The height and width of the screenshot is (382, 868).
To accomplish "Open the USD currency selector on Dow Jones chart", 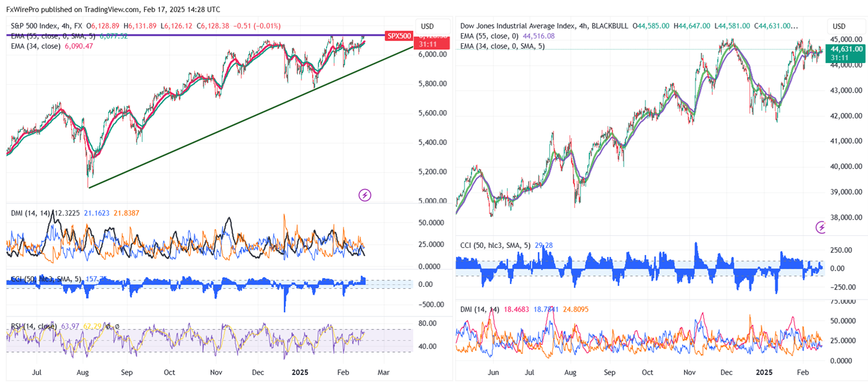I will coord(840,26).
